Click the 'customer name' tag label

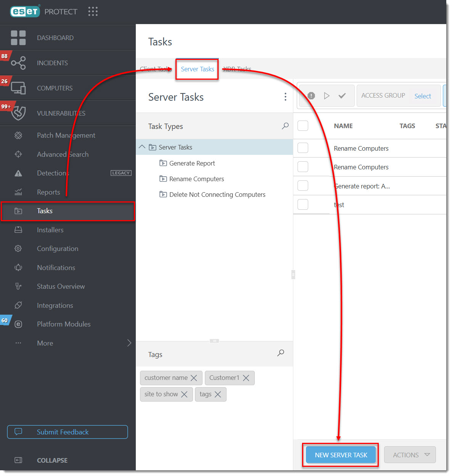pyautogui.click(x=166, y=378)
